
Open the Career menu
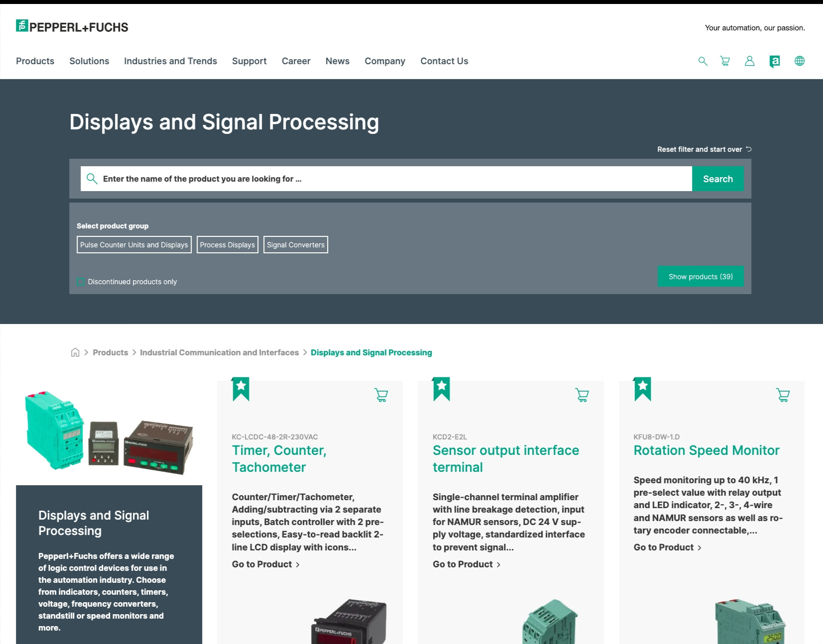296,61
